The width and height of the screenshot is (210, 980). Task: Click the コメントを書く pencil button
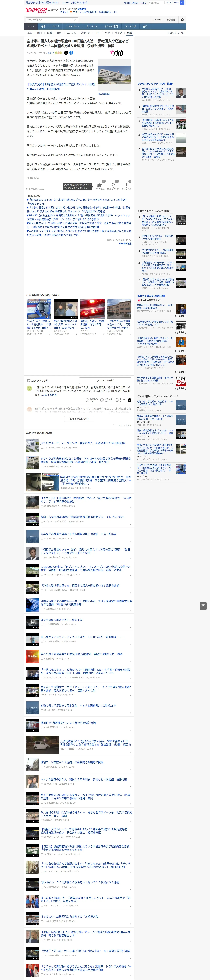point(105,380)
